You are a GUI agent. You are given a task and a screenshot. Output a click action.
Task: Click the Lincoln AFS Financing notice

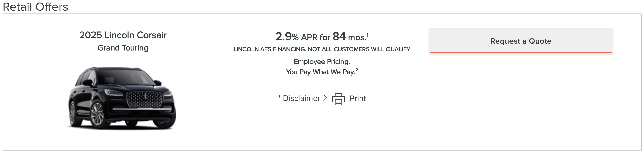click(x=322, y=49)
